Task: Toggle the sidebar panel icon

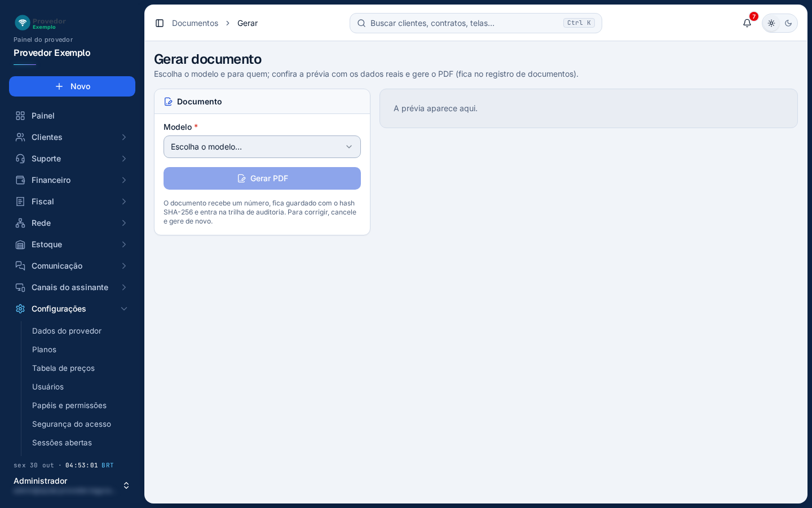Action: point(160,23)
